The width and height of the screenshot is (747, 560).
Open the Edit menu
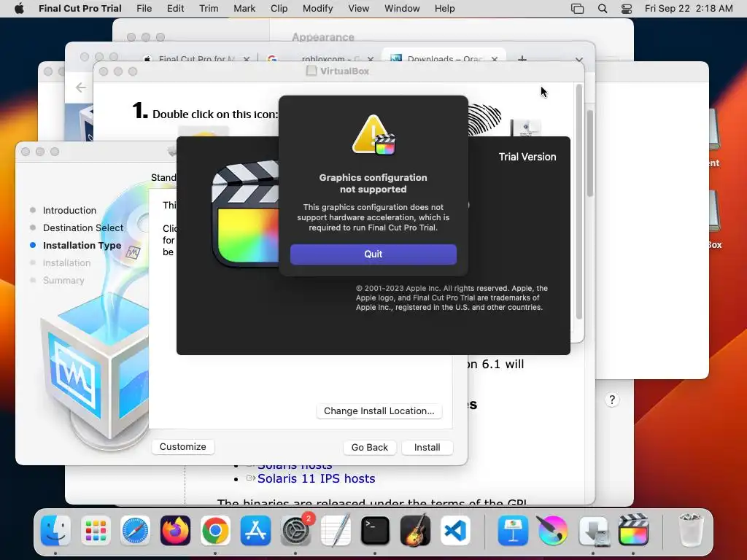pyautogui.click(x=175, y=9)
